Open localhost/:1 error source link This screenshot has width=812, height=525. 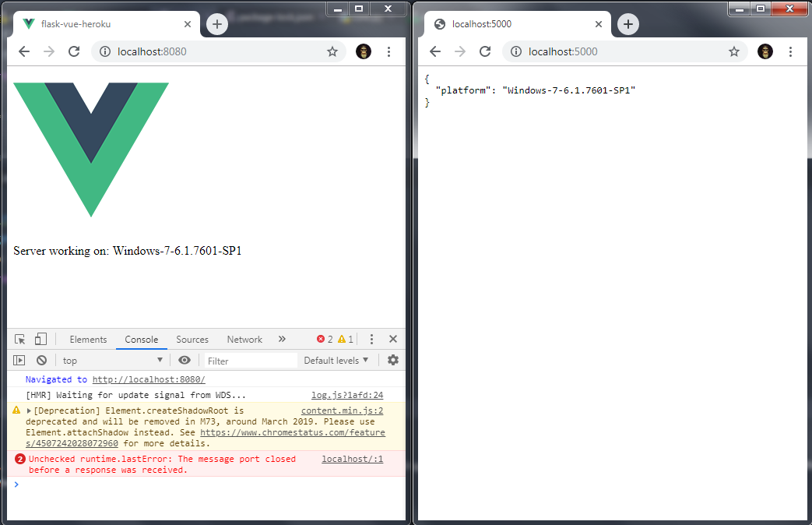(x=352, y=459)
